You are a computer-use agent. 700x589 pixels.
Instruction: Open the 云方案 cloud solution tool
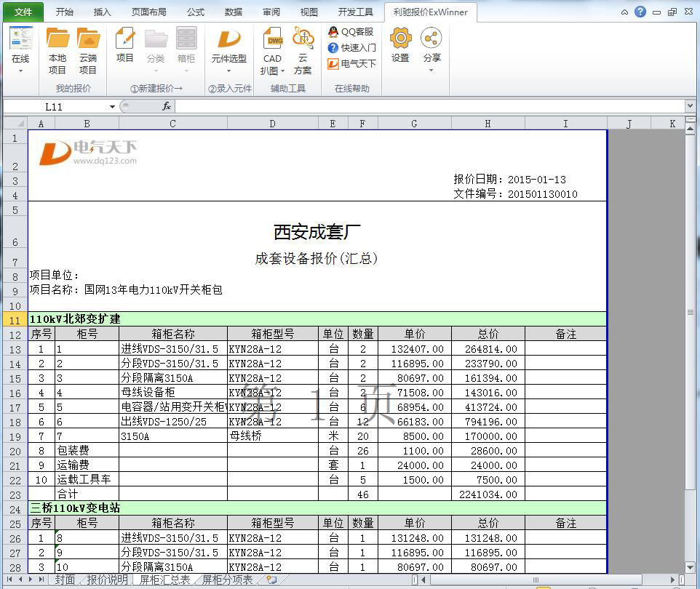click(x=303, y=51)
